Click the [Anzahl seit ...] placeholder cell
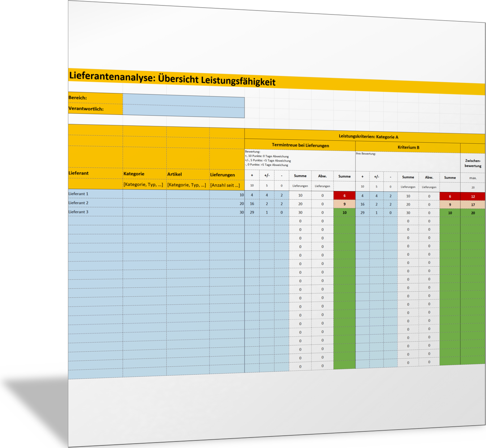Viewport: 486px width, 448px height. [x=225, y=185]
